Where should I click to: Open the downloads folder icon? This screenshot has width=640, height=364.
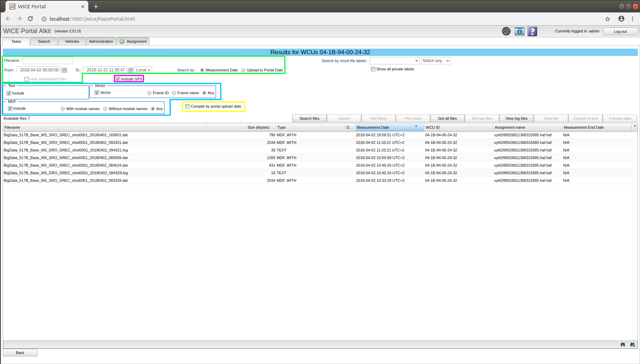click(519, 31)
